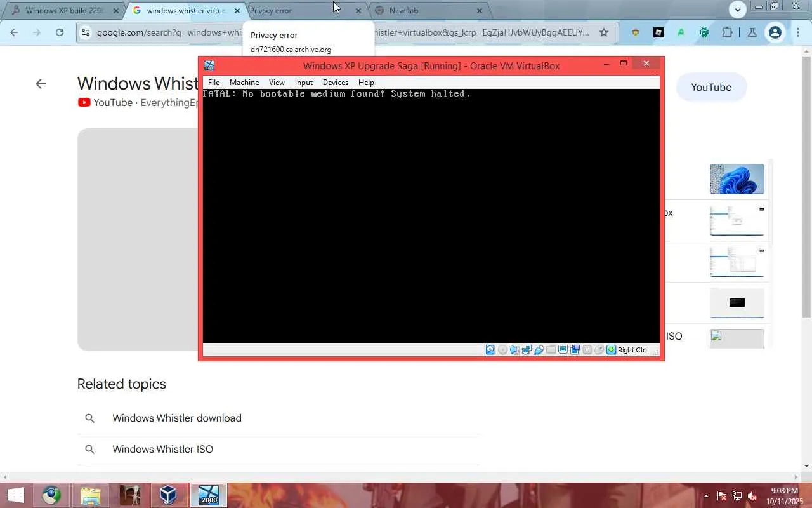Click the YouTube chip button on the page

point(711,88)
